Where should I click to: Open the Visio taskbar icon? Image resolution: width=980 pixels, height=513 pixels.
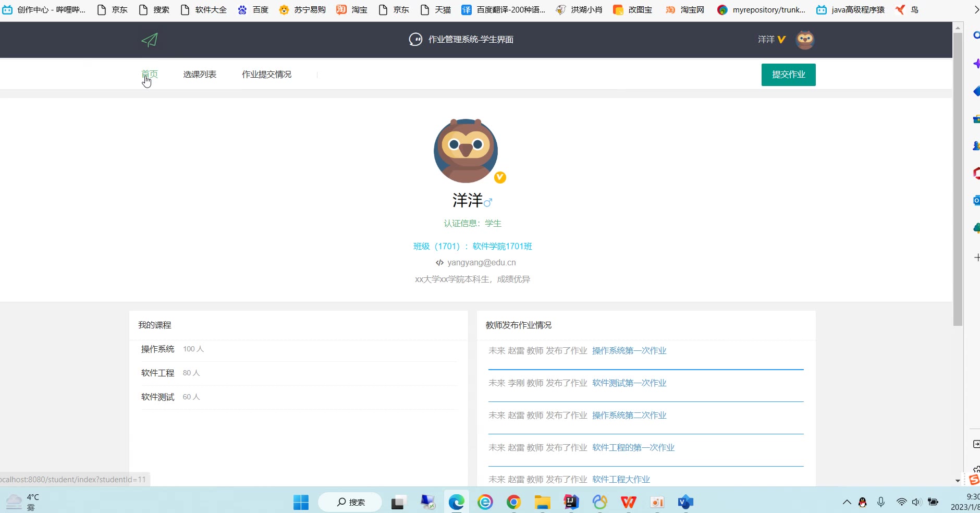coord(685,502)
